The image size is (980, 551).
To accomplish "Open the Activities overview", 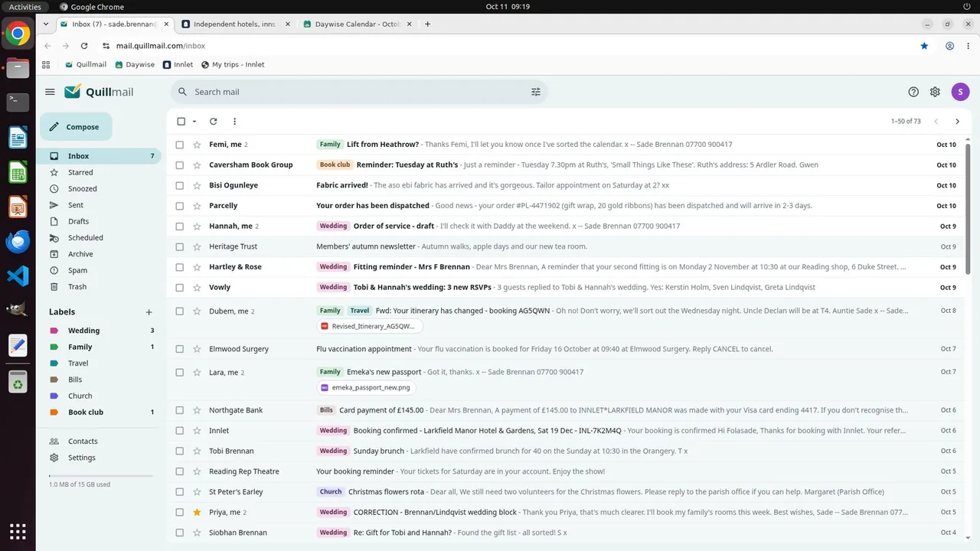I will [x=25, y=7].
